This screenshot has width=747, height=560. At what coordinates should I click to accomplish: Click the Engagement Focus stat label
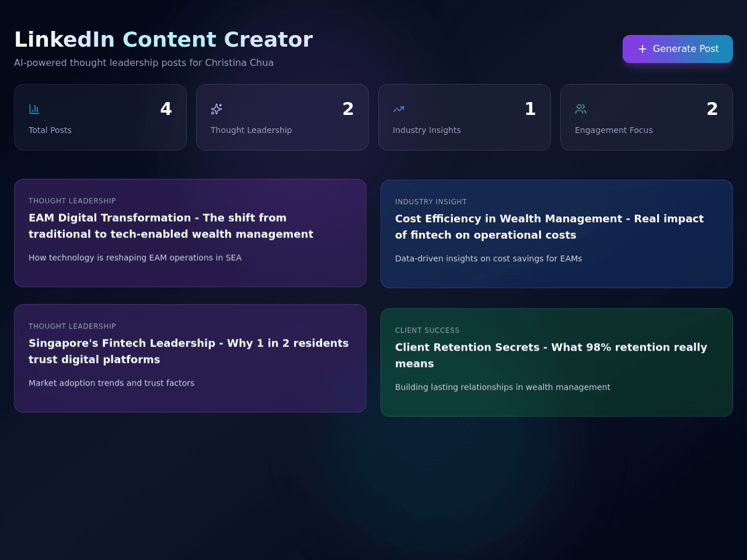tap(613, 130)
